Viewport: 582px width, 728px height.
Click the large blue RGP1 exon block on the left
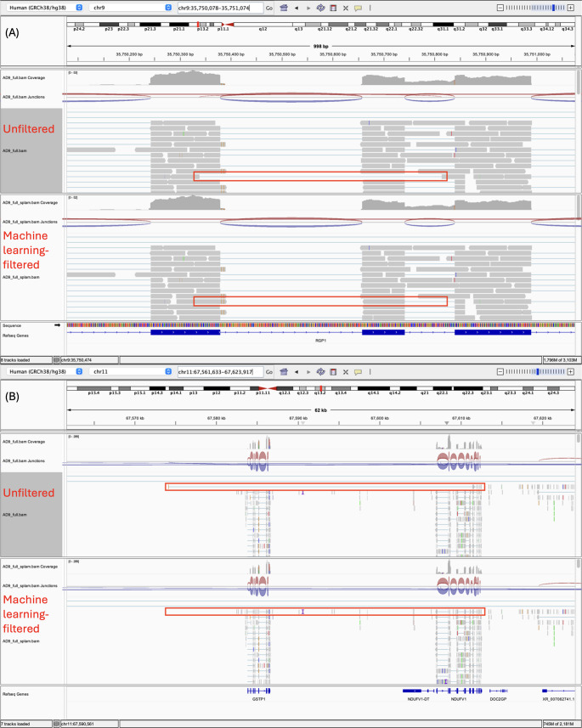(x=185, y=332)
